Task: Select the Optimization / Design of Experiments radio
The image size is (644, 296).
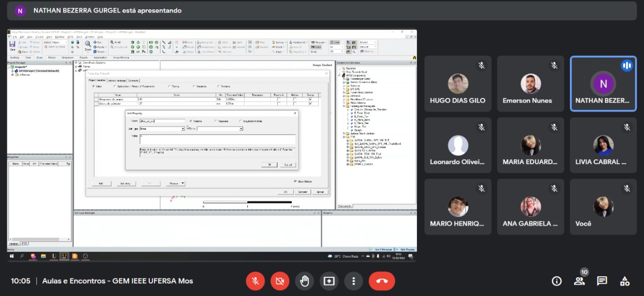Action: pyautogui.click(x=115, y=86)
